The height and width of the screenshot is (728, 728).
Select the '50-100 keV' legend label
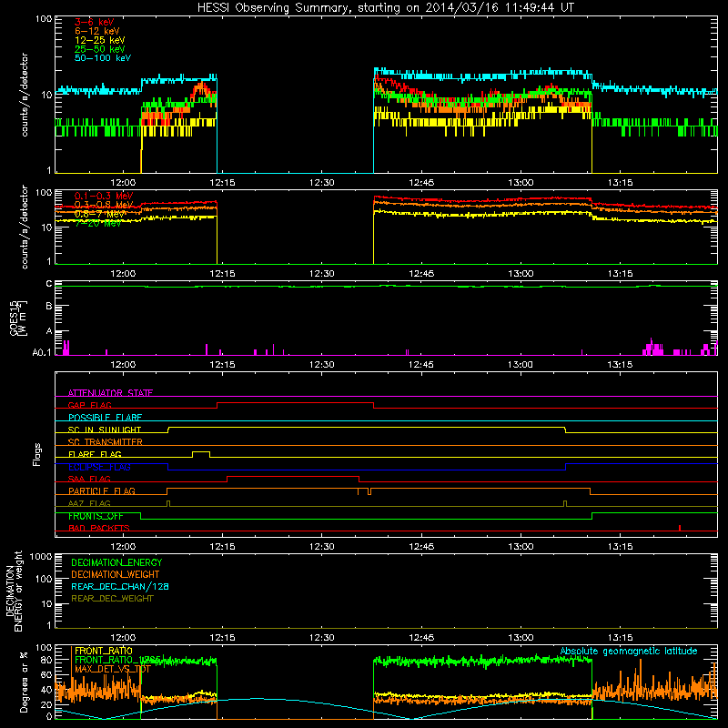(103, 58)
